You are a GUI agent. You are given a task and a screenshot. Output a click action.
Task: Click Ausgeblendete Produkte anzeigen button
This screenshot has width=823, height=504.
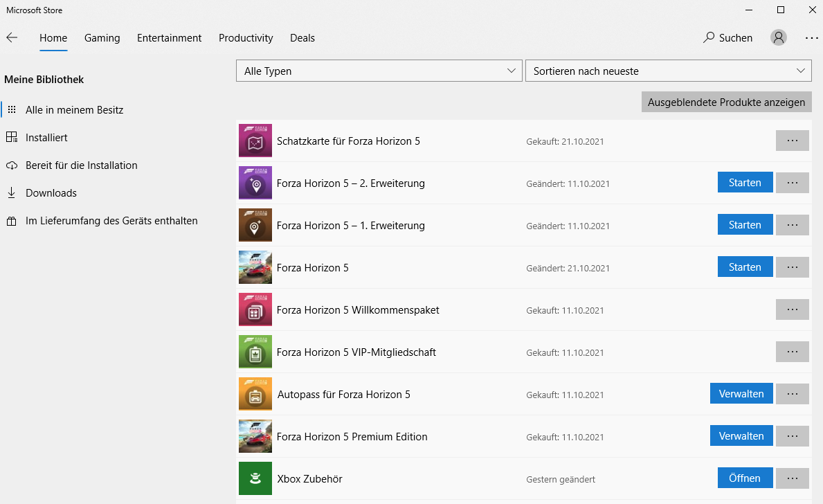tap(726, 102)
